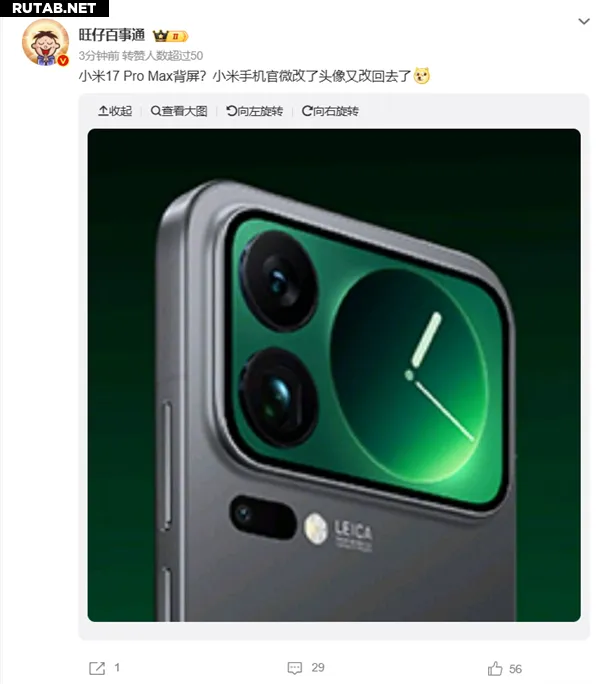Image resolution: width=600 pixels, height=684 pixels.
Task: Click the 旺仔百事通 profile avatar
Action: click(x=45, y=42)
